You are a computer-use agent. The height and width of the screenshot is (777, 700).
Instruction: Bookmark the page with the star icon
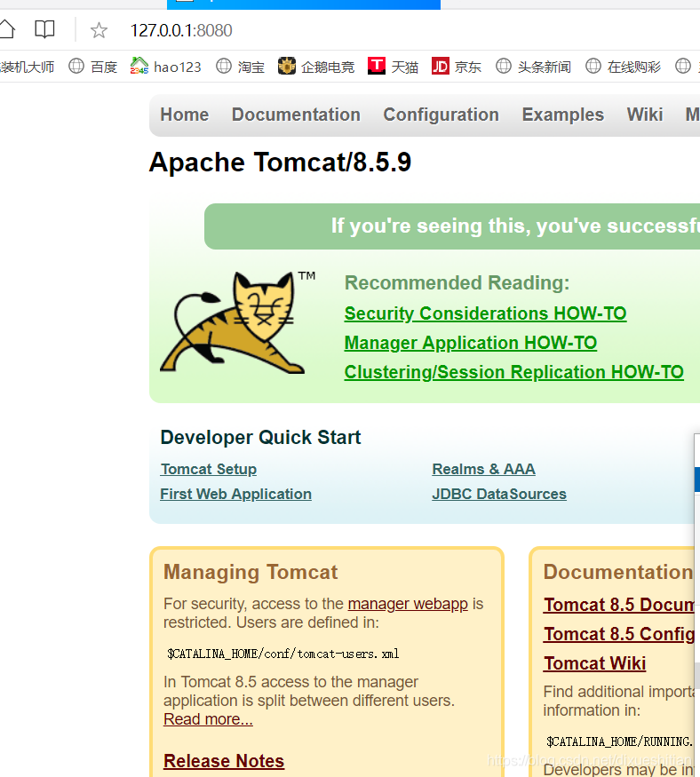[x=99, y=30]
